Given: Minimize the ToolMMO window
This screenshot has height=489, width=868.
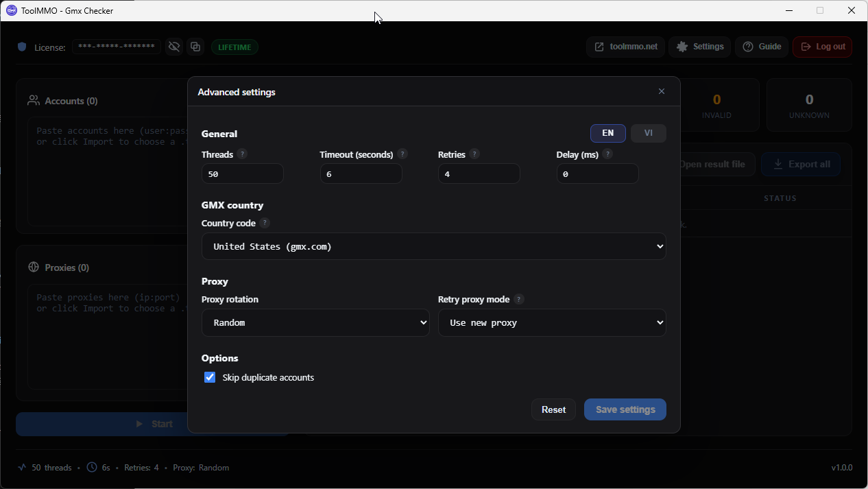Looking at the screenshot, I should coord(789,10).
